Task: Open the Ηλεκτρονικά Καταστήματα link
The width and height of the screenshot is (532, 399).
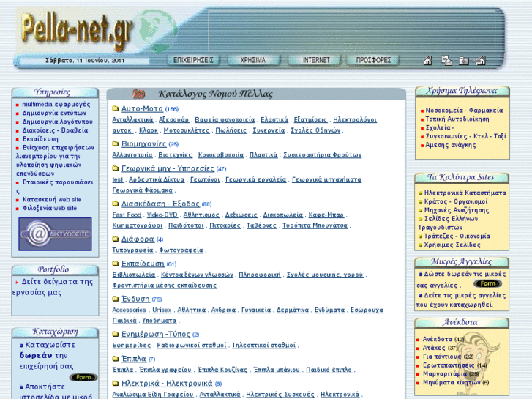Action: click(x=465, y=193)
